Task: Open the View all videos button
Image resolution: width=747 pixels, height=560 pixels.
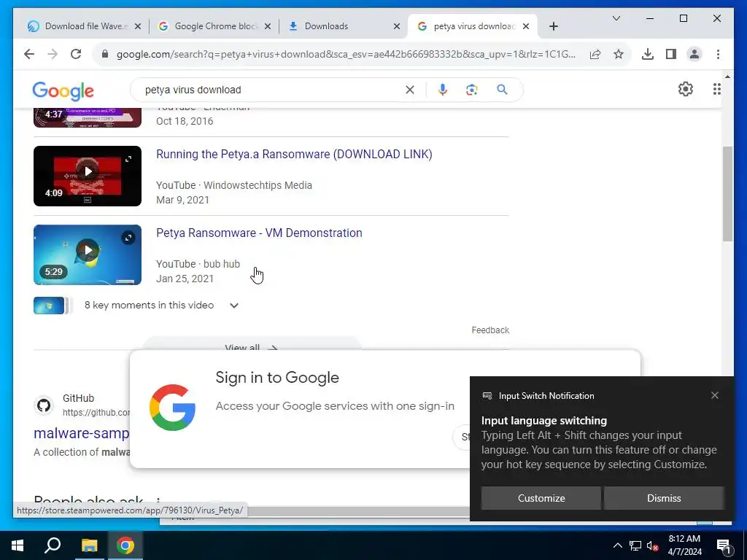Action: [251, 344]
